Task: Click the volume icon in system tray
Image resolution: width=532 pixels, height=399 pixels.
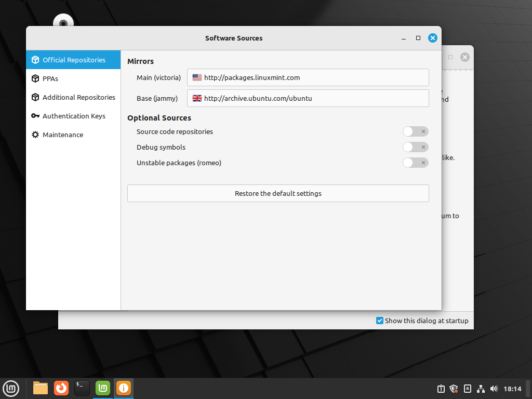Action: (x=494, y=389)
